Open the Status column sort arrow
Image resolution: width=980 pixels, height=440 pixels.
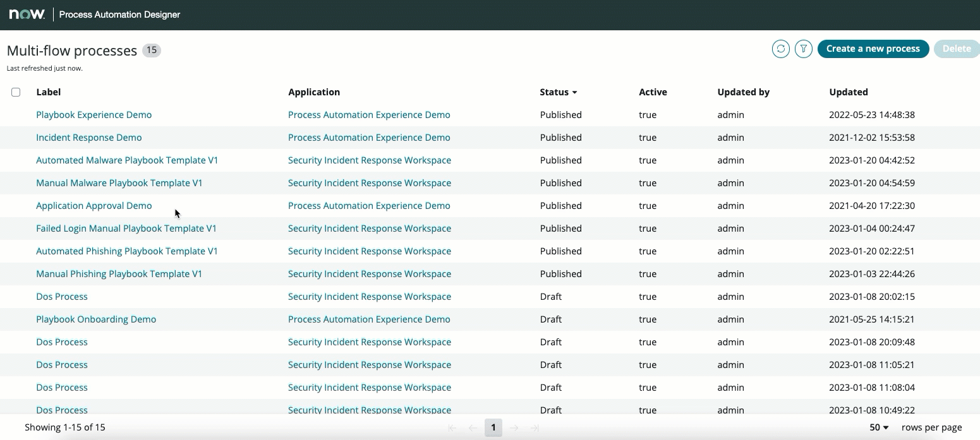click(x=574, y=92)
